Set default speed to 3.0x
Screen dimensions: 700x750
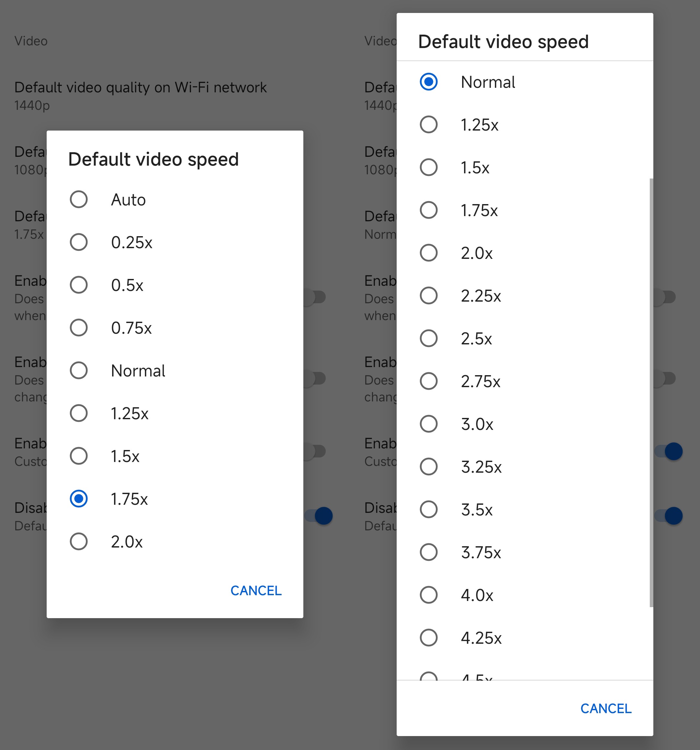click(x=429, y=424)
